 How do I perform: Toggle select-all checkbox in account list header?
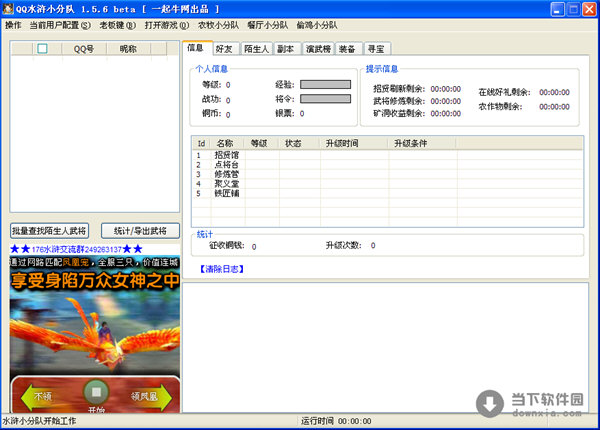[42, 49]
